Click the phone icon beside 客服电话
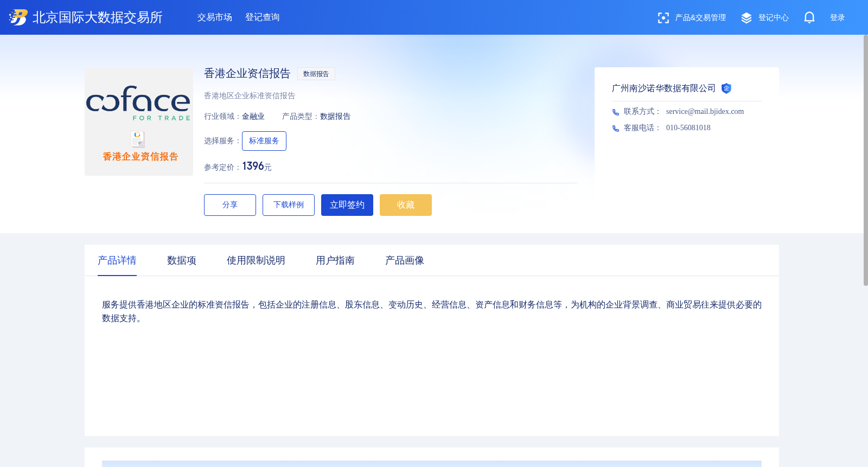This screenshot has width=868, height=467. click(x=616, y=129)
